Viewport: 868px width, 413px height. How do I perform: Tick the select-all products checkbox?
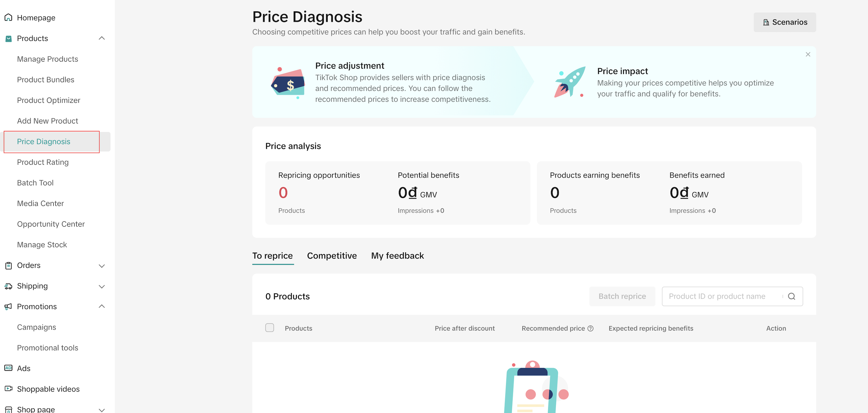coord(270,328)
